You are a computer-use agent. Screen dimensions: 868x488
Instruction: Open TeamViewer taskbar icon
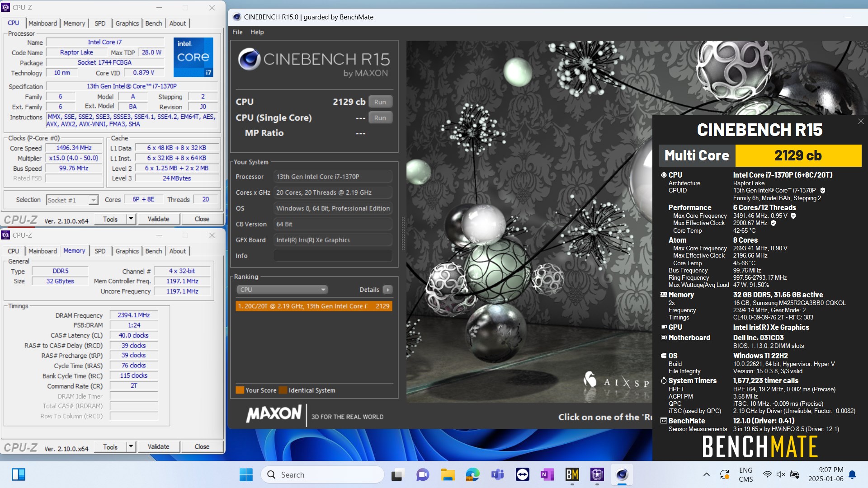coord(522,474)
